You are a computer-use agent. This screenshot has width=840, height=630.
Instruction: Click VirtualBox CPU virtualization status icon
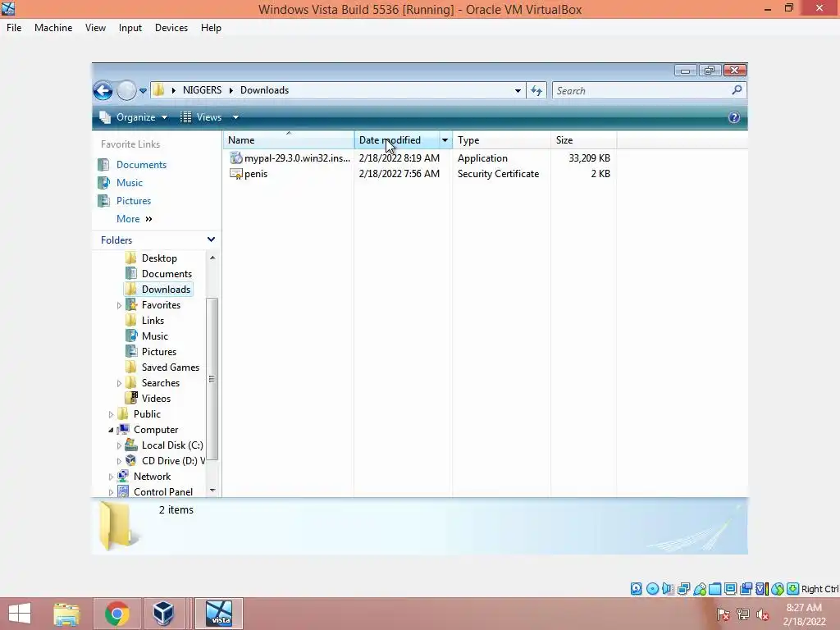tap(761, 589)
